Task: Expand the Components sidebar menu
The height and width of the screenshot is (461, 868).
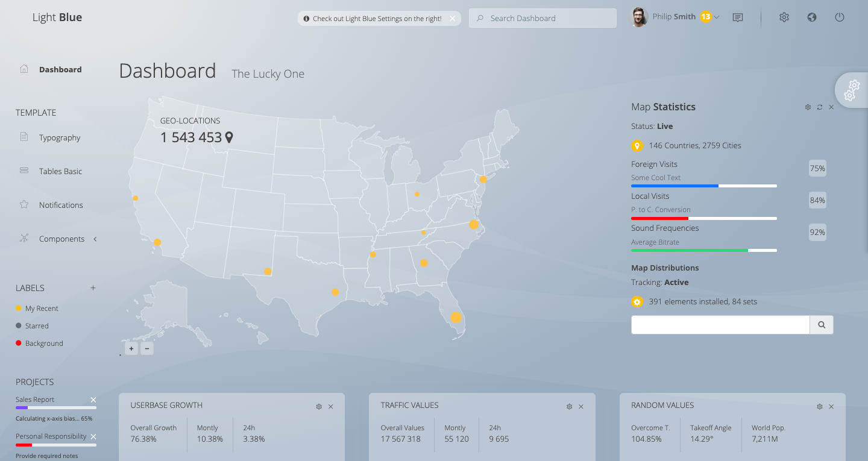Action: pos(61,239)
